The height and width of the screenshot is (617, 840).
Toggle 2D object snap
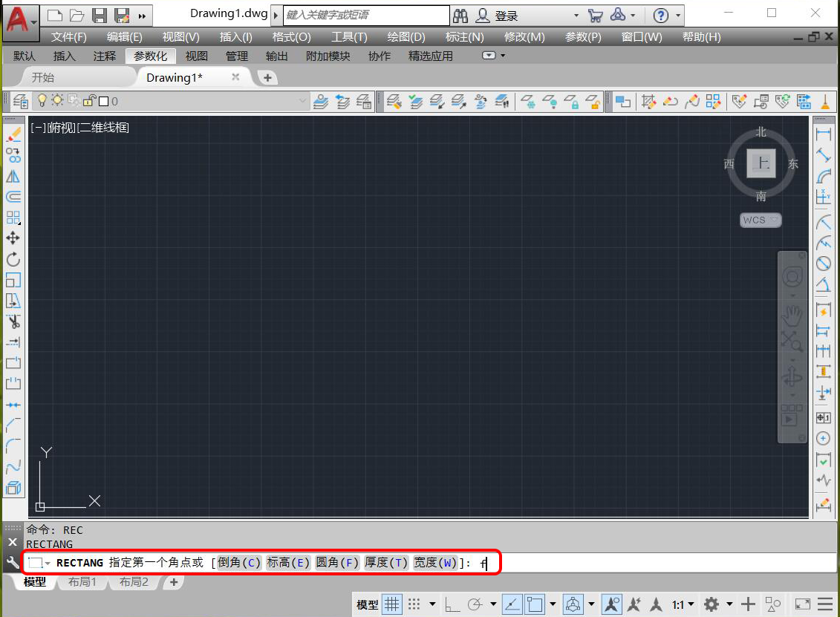coord(535,604)
